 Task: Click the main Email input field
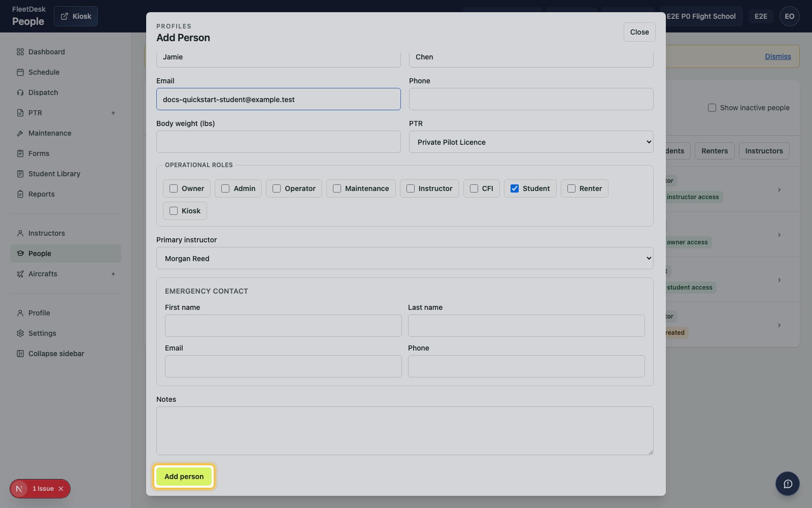pos(278,99)
